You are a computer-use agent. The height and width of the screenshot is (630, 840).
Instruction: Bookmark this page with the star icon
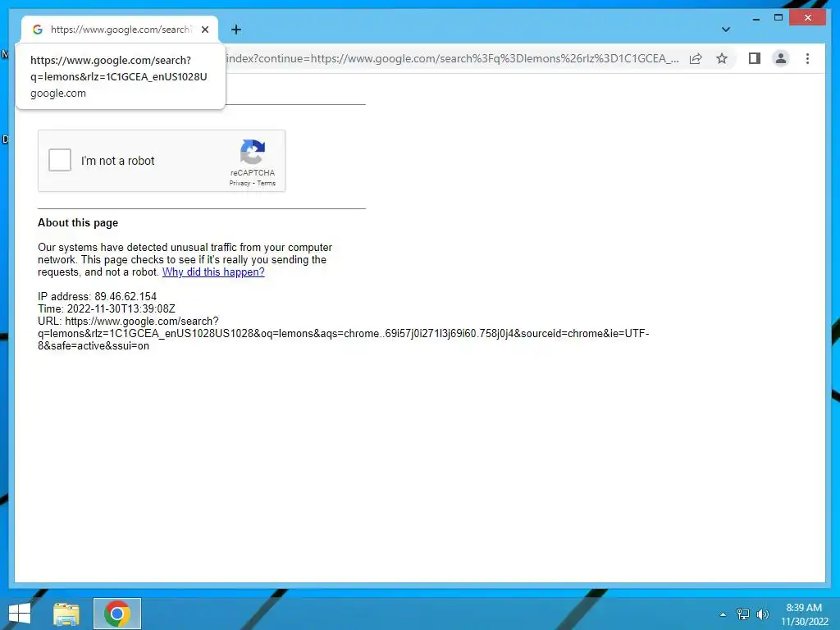722,58
